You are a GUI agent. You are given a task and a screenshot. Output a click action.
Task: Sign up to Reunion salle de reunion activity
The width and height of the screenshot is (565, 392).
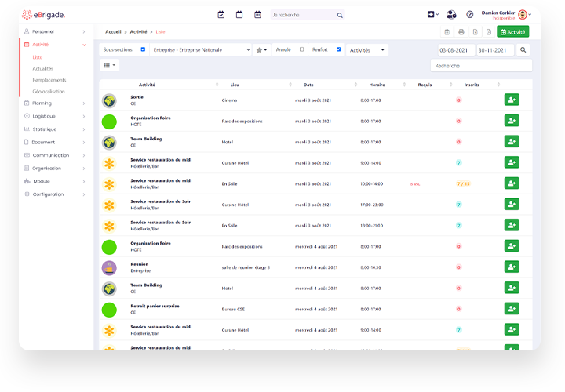pyautogui.click(x=512, y=267)
